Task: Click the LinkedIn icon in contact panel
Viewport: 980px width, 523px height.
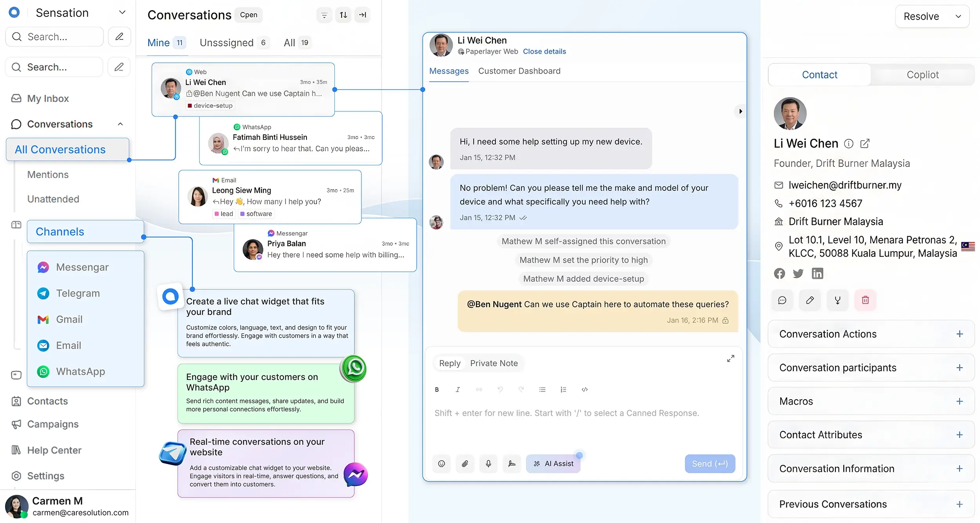Action: click(817, 273)
